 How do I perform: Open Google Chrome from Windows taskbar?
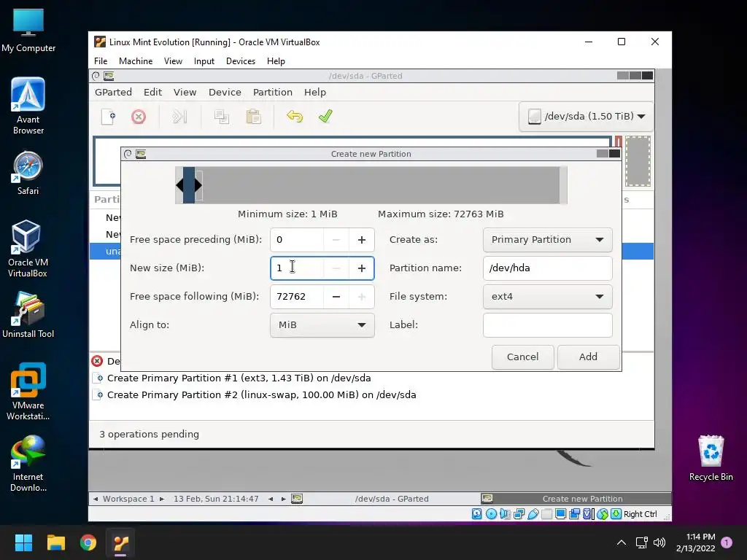[x=88, y=542]
